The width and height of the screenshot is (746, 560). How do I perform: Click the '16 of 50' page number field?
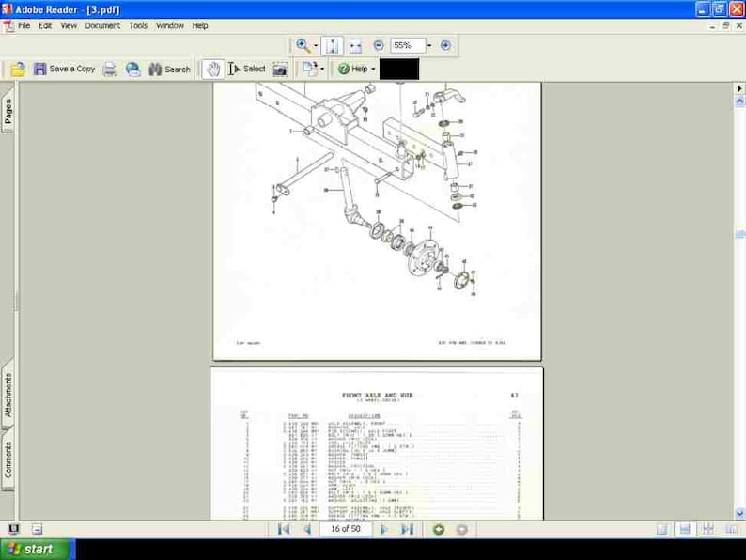(x=346, y=529)
